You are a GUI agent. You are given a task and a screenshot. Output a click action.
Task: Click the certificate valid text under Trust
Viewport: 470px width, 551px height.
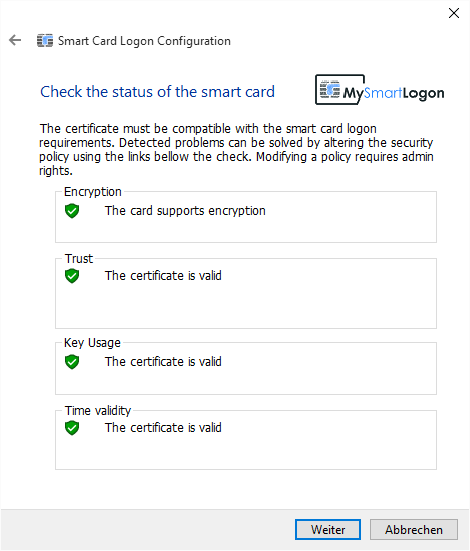(x=163, y=276)
